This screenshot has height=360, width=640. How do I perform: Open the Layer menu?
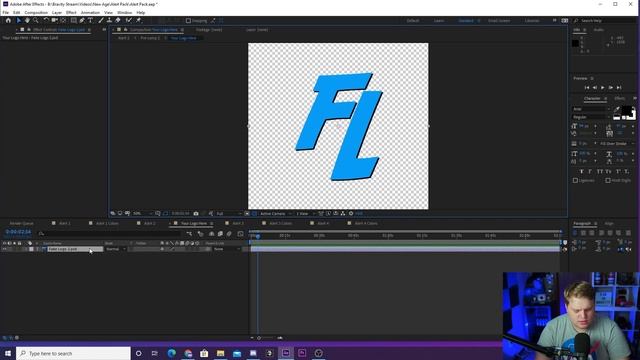57,13
